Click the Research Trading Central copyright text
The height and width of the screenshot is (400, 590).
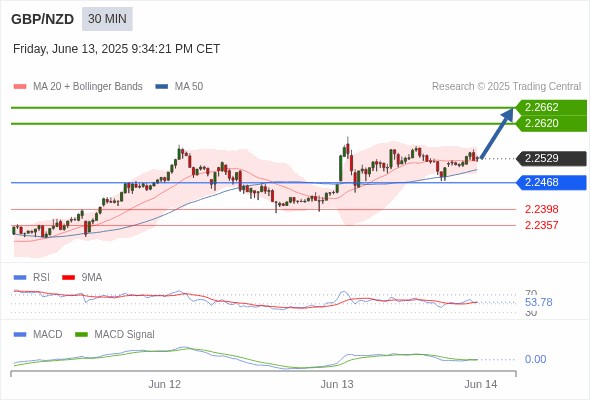(506, 87)
